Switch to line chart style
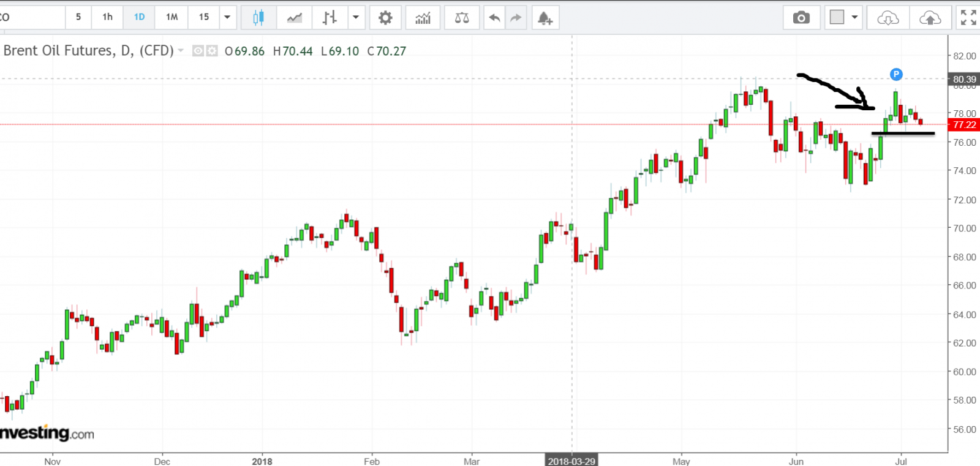This screenshot has width=980, height=466. 295,18
